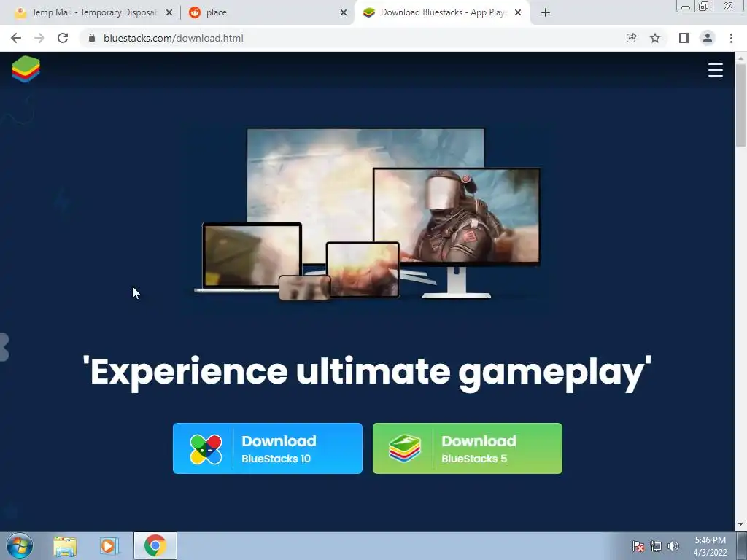Open the Windows Start menu
The width and height of the screenshot is (747, 560).
(x=20, y=545)
